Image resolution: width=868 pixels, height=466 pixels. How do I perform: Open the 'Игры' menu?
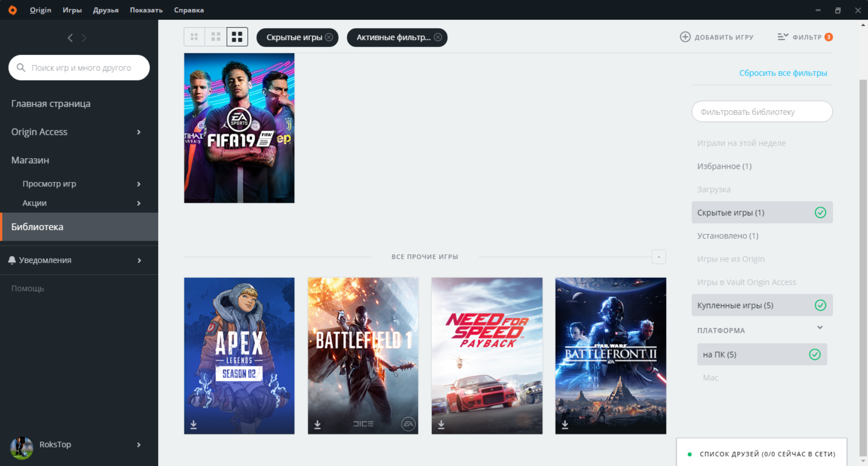72,10
